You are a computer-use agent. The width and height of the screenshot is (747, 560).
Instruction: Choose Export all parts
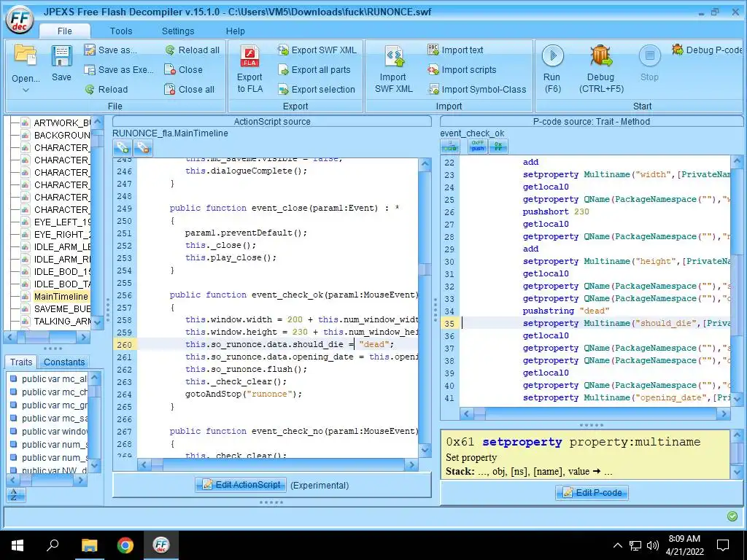(314, 69)
